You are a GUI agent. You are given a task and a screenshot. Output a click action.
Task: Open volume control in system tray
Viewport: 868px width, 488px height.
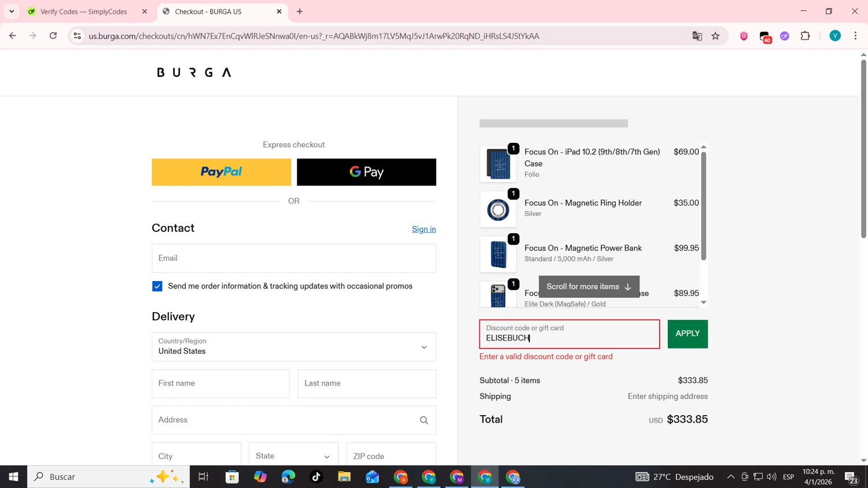(771, 477)
